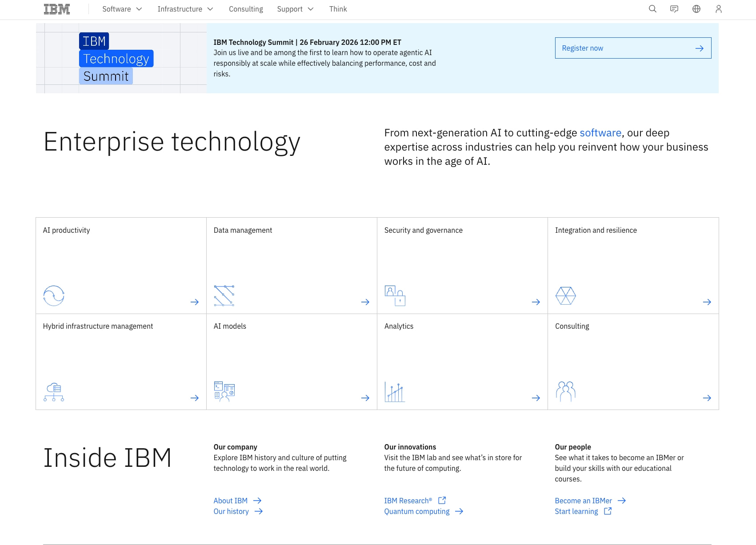Click the arrow in the AI productivity card
Screen dimensions: 756x545
tap(195, 302)
